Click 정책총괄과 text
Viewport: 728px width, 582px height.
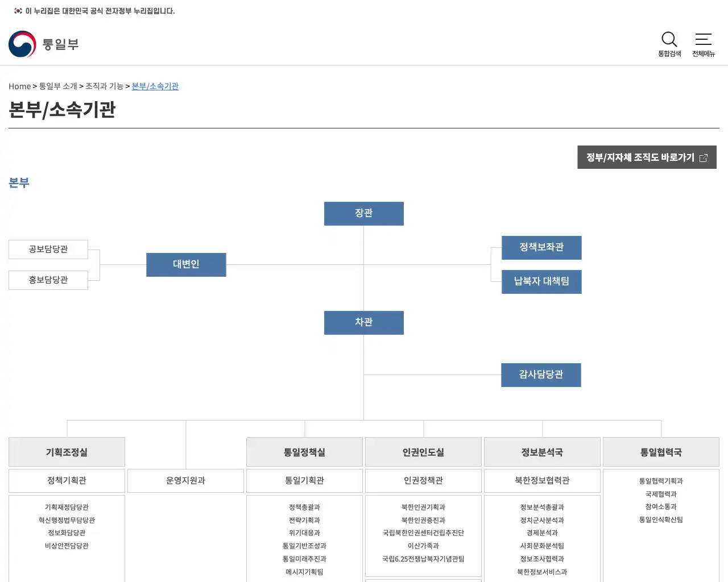304,507
